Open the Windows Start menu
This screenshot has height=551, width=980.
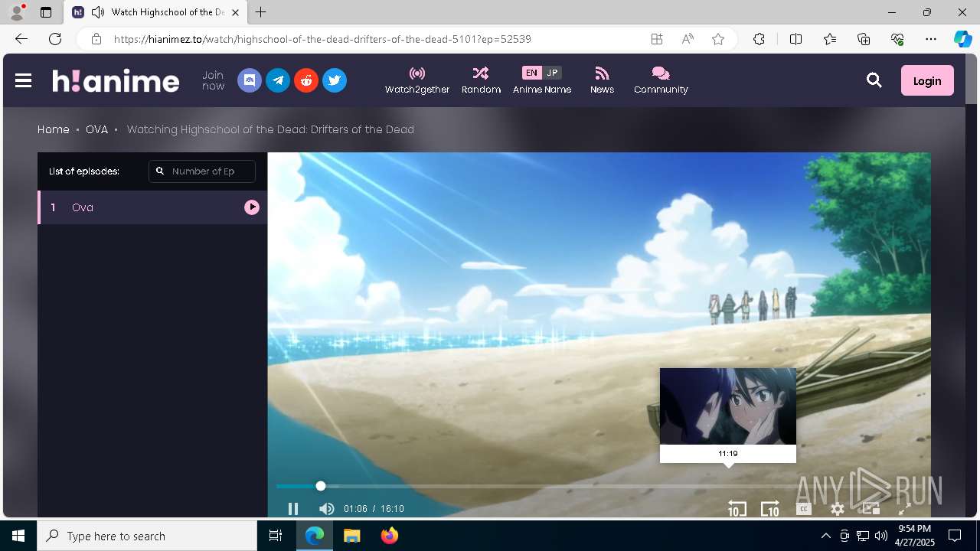pyautogui.click(x=18, y=536)
